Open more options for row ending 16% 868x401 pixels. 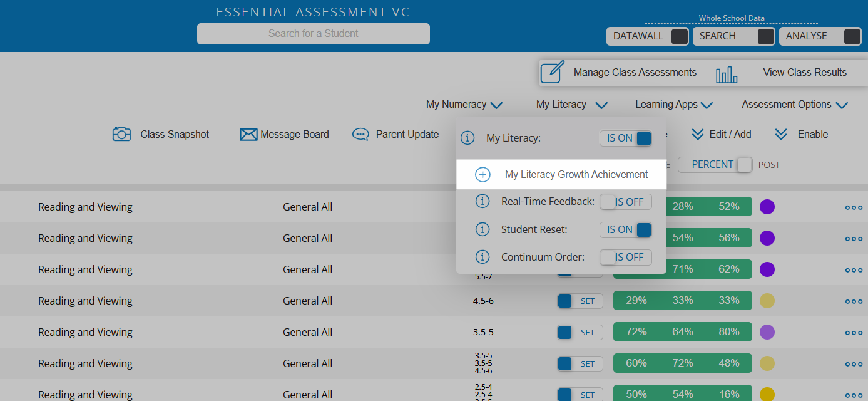854,395
